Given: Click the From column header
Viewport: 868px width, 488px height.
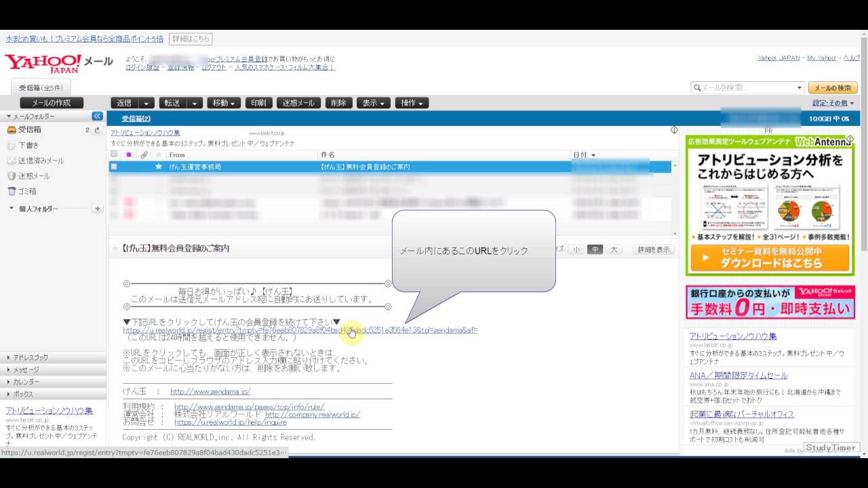Looking at the screenshot, I should coord(177,155).
